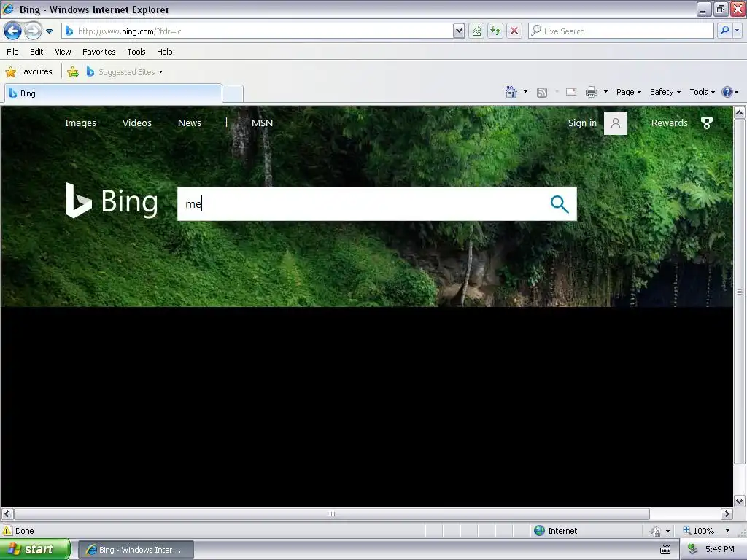747x560 pixels.
Task: Expand the Home button dropdown arrow
Action: pyautogui.click(x=525, y=92)
